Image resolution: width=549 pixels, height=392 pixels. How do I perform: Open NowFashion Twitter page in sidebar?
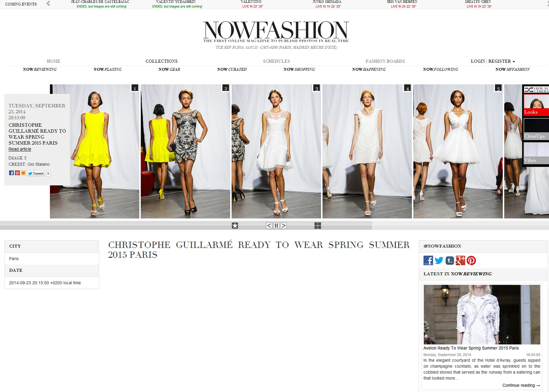coord(439,260)
